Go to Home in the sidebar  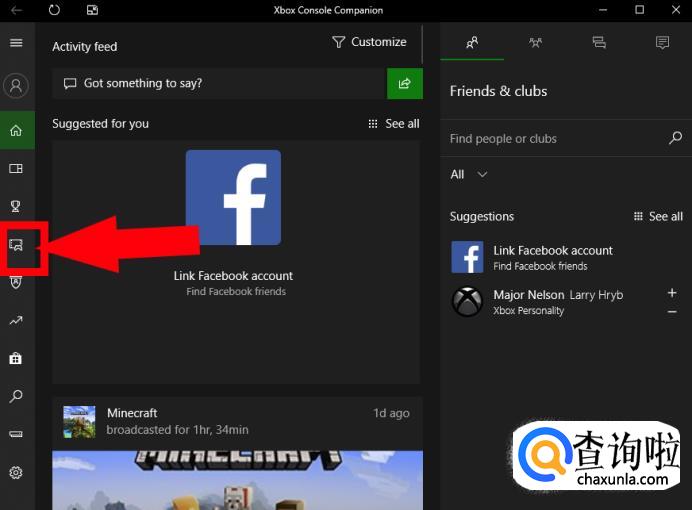click(x=16, y=131)
